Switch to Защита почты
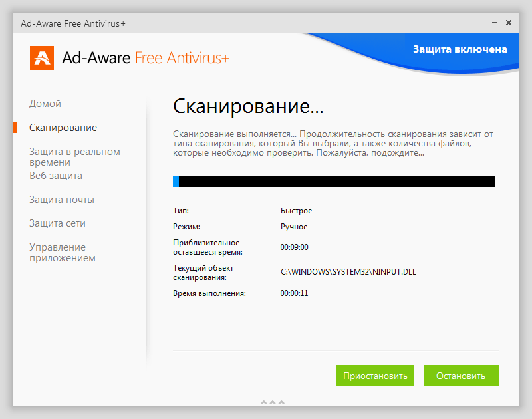Viewport: 532px width, 419px height. point(62,200)
